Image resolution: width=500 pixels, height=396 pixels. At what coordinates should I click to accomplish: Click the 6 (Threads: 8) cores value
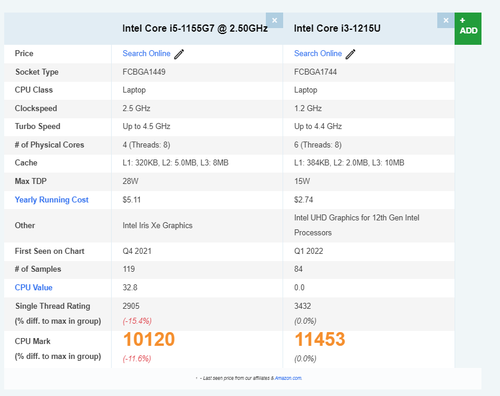[318, 145]
